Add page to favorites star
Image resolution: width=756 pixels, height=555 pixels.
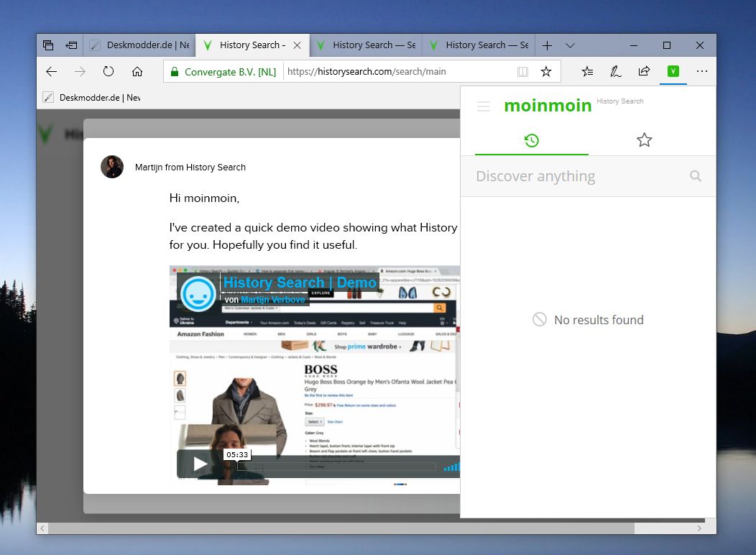pyautogui.click(x=546, y=72)
